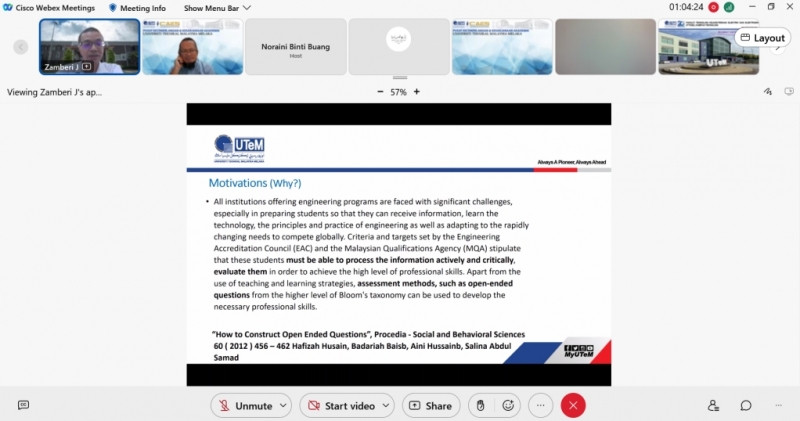Viewport: 800px width, 421px height.
Task: Open closed captions icon at bottom left
Action: tap(24, 406)
